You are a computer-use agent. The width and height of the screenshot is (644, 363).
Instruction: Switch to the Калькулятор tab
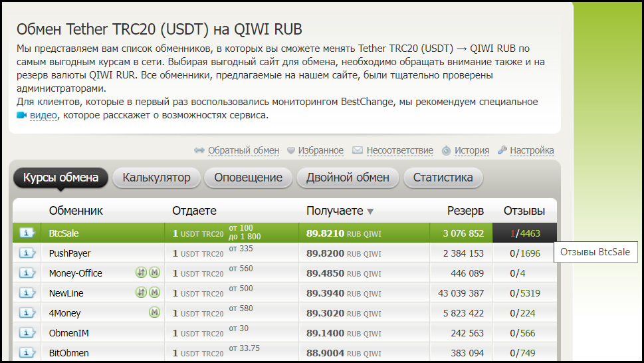pyautogui.click(x=156, y=178)
